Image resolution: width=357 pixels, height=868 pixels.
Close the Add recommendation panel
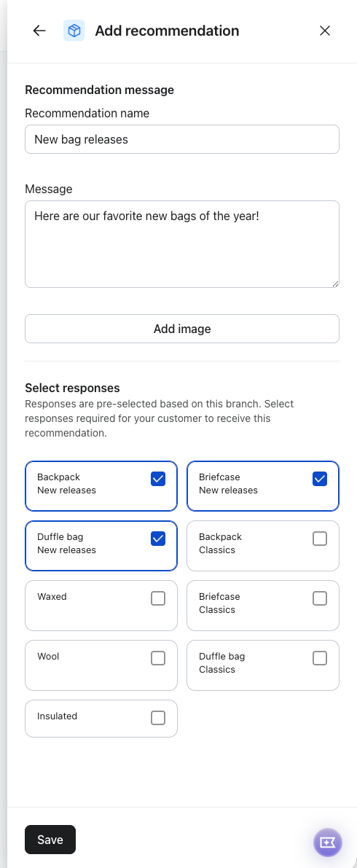point(325,31)
